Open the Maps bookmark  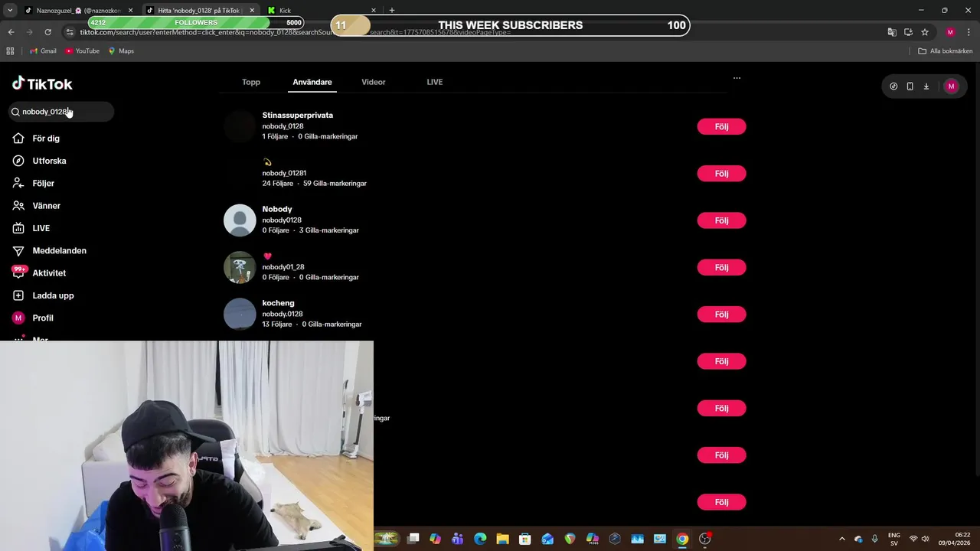121,51
